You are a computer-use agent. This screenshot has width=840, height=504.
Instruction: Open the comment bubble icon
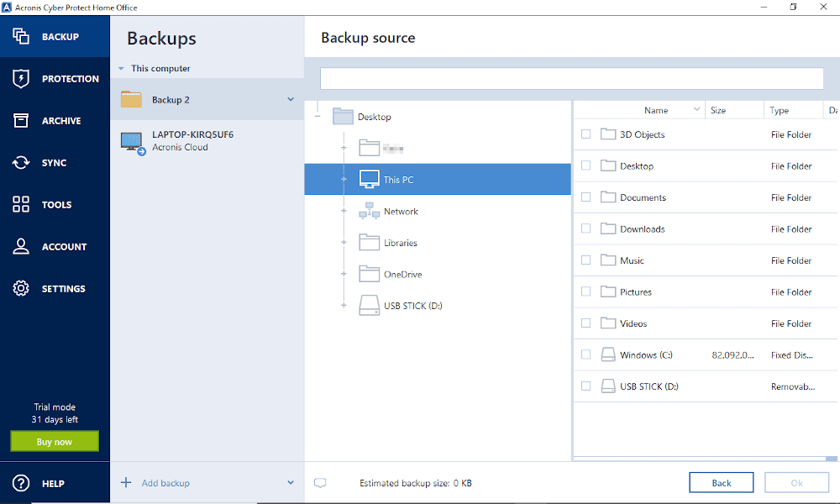tap(320, 483)
